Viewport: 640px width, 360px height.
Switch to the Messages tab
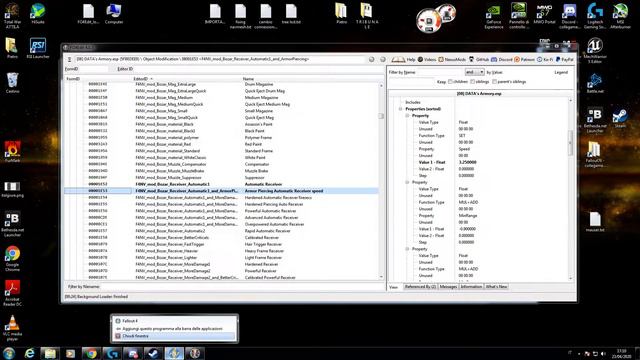(448, 287)
